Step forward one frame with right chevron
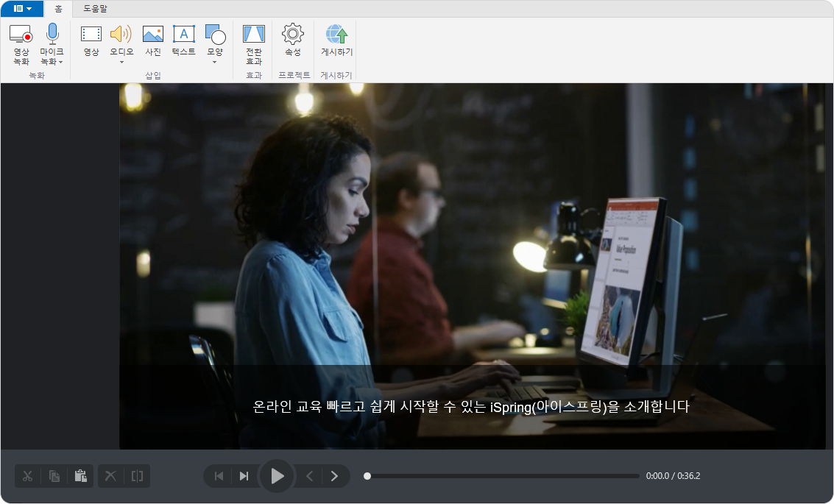Screen dimensions: 834x504 click(x=334, y=476)
